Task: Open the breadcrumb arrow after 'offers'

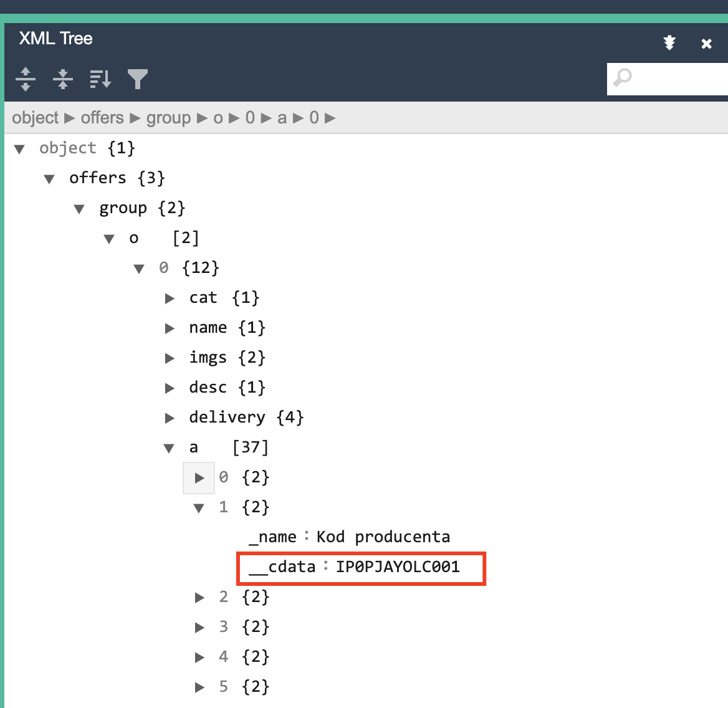Action: pos(135,118)
